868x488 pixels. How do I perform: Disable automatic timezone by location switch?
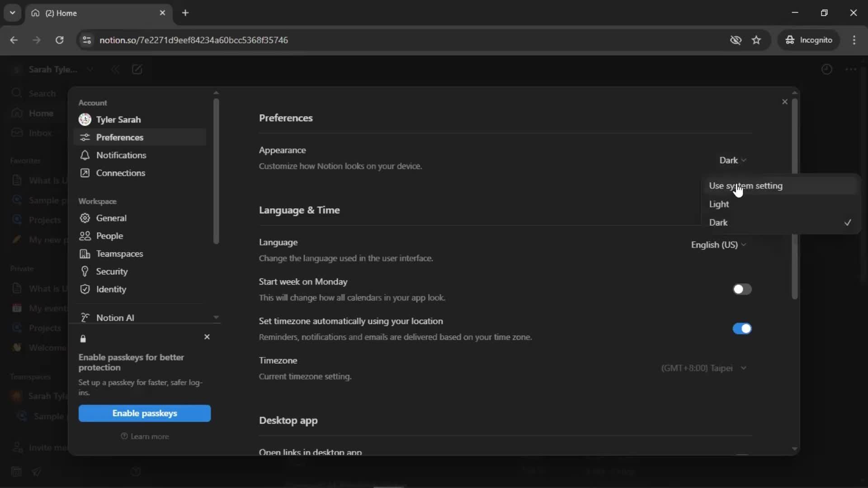(742, 328)
